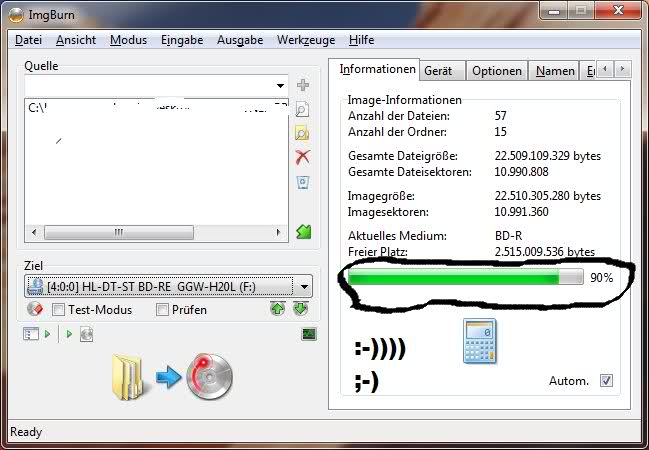Open the Modus menu
This screenshot has height=450, width=649.
click(x=128, y=40)
